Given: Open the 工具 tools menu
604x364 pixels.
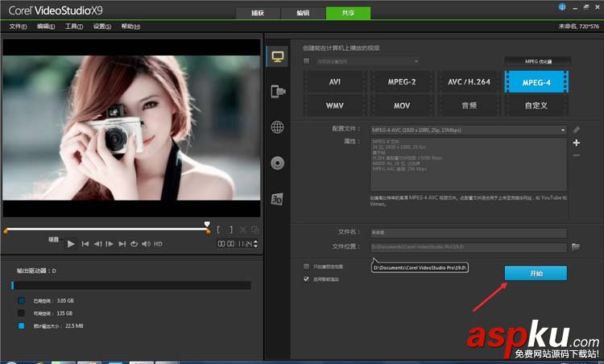Looking at the screenshot, I should pyautogui.click(x=74, y=27).
